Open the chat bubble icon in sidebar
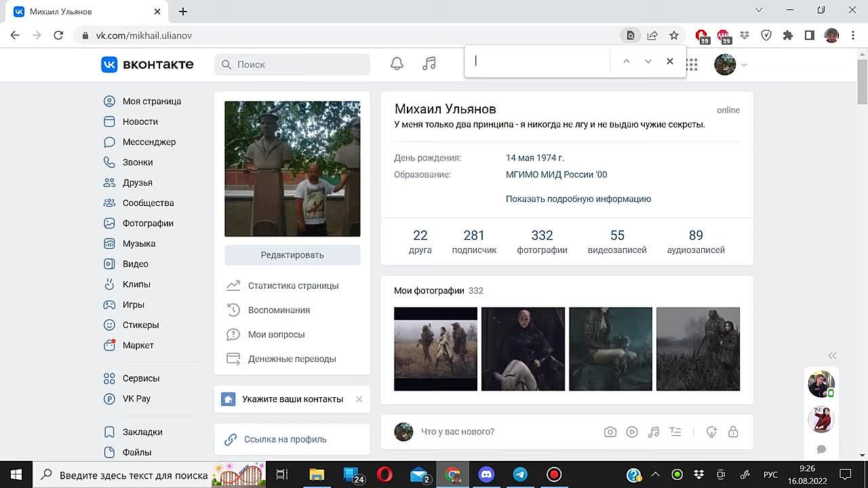The image size is (868, 488). click(x=821, y=449)
